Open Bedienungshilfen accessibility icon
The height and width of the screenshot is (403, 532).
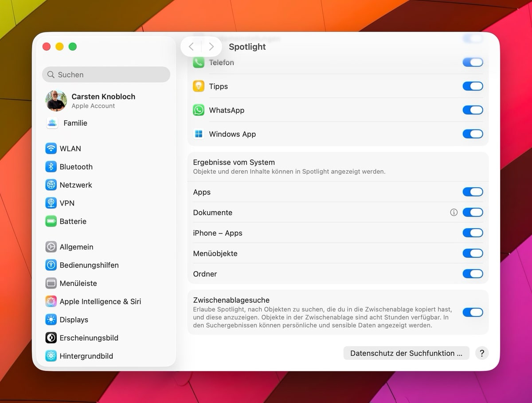coord(51,265)
